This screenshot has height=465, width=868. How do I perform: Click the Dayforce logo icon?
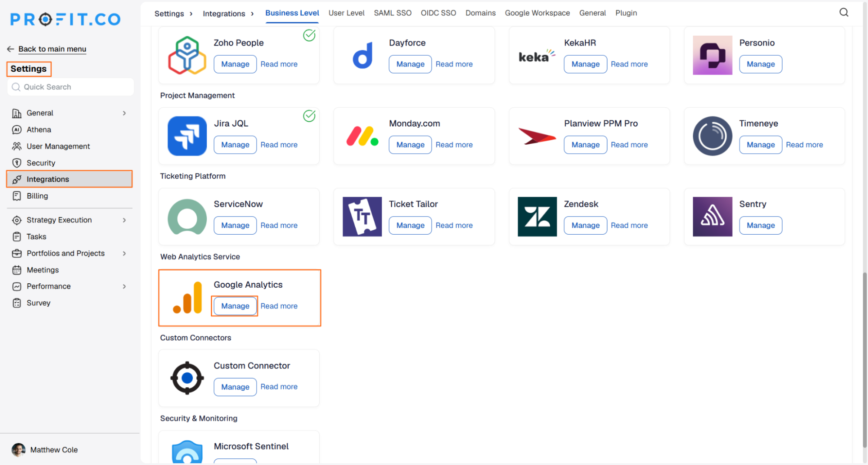363,56
